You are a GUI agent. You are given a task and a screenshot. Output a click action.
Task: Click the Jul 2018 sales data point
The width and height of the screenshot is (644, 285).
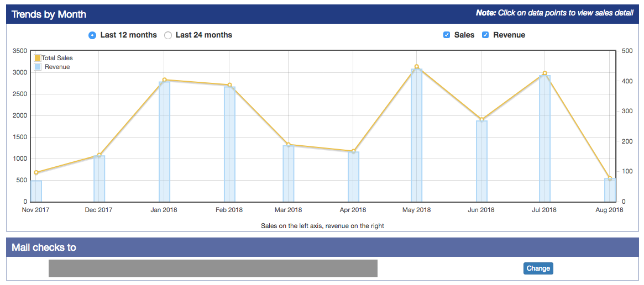pyautogui.click(x=544, y=73)
